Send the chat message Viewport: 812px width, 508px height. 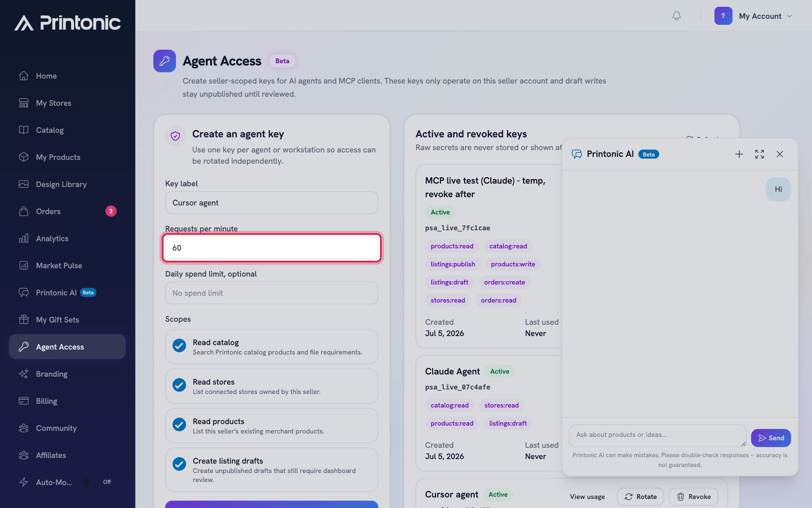771,438
